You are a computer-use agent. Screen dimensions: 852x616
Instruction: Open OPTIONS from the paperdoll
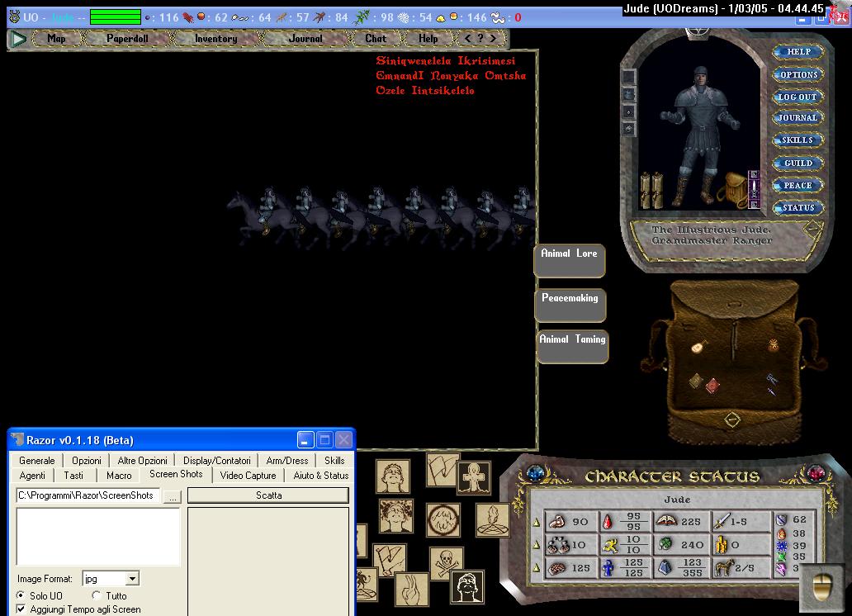click(798, 74)
